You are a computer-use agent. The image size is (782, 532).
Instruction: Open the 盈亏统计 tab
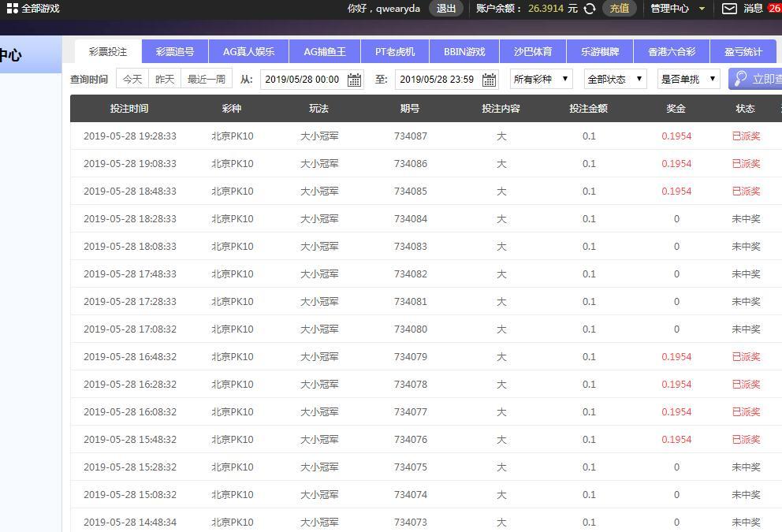pyautogui.click(x=743, y=51)
